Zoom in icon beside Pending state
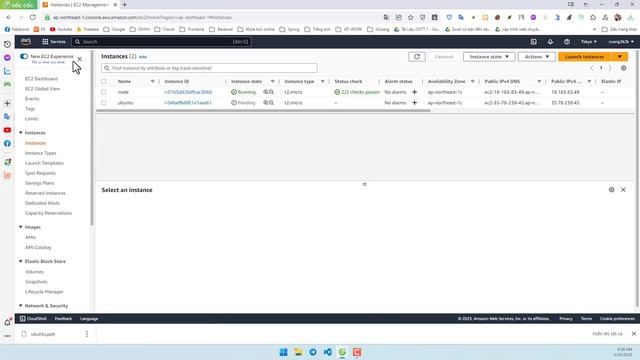Image resolution: width=640 pixels, height=360 pixels. point(266,103)
